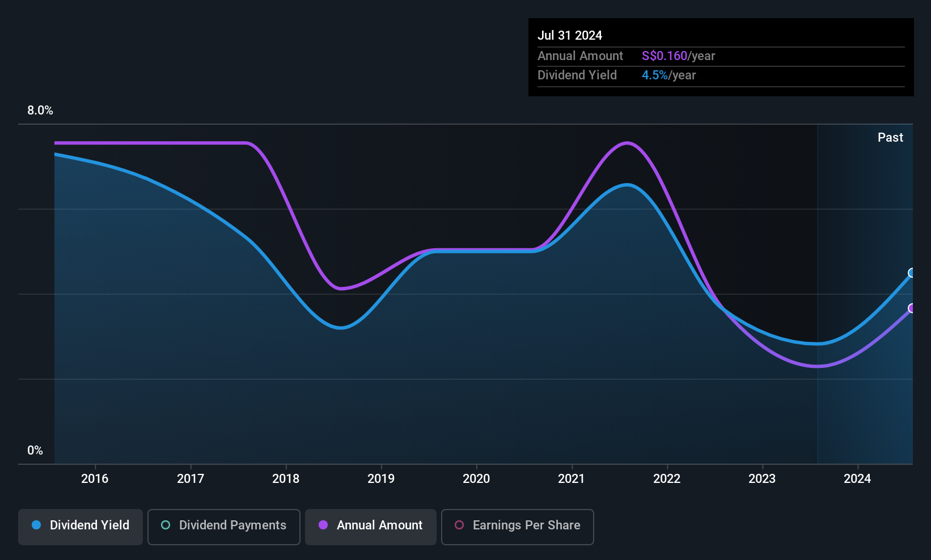Click the Past region label
Screen dimensions: 931x560
pos(890,137)
